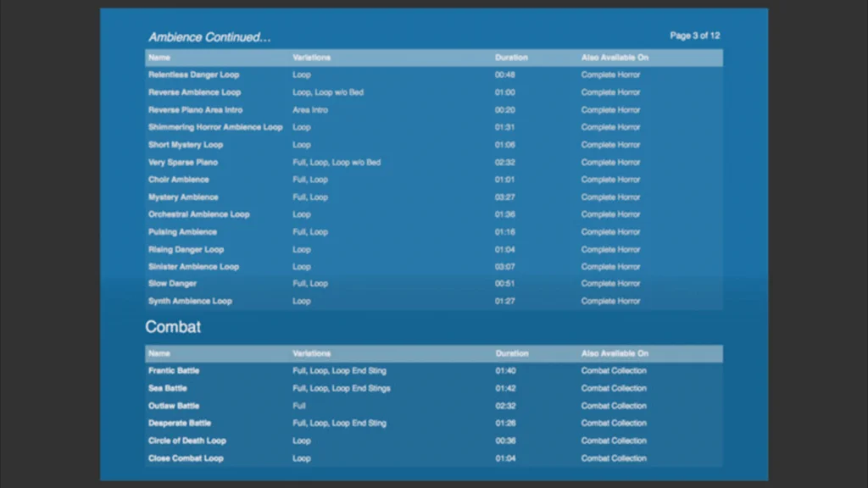Click 'Full, Loop, Loop w/o Bed' variations cell
868x488 pixels.
[337, 163]
